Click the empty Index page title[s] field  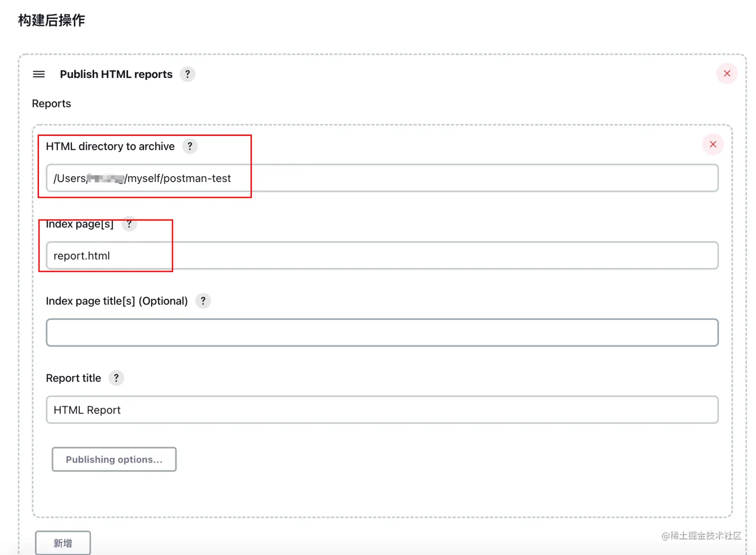pos(382,332)
